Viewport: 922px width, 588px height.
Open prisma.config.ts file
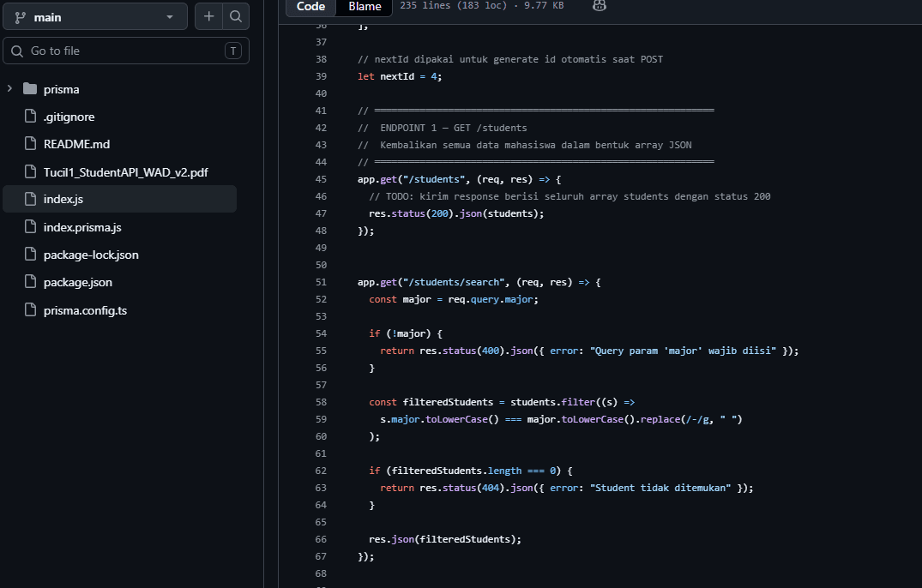85,311
